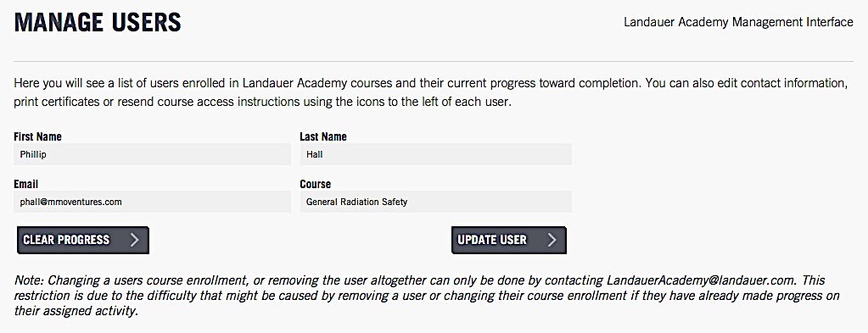Image resolution: width=868 pixels, height=333 pixels.
Task: Focus the First Name field containing Phillip
Action: [x=152, y=154]
